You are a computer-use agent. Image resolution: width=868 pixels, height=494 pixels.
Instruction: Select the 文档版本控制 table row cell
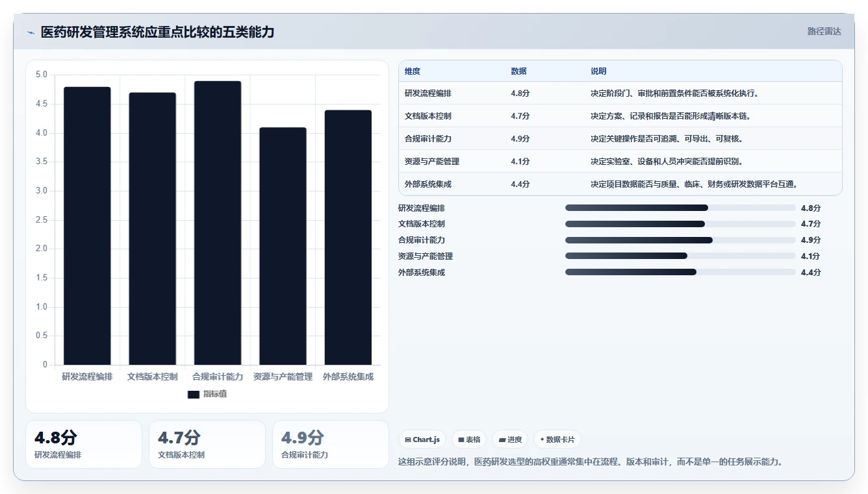point(428,116)
